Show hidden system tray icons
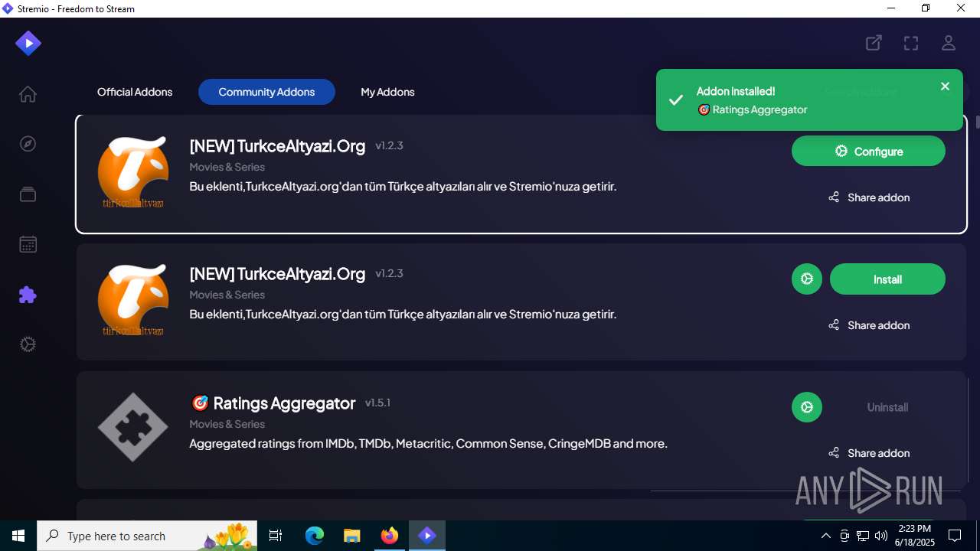The height and width of the screenshot is (551, 980). 825,536
